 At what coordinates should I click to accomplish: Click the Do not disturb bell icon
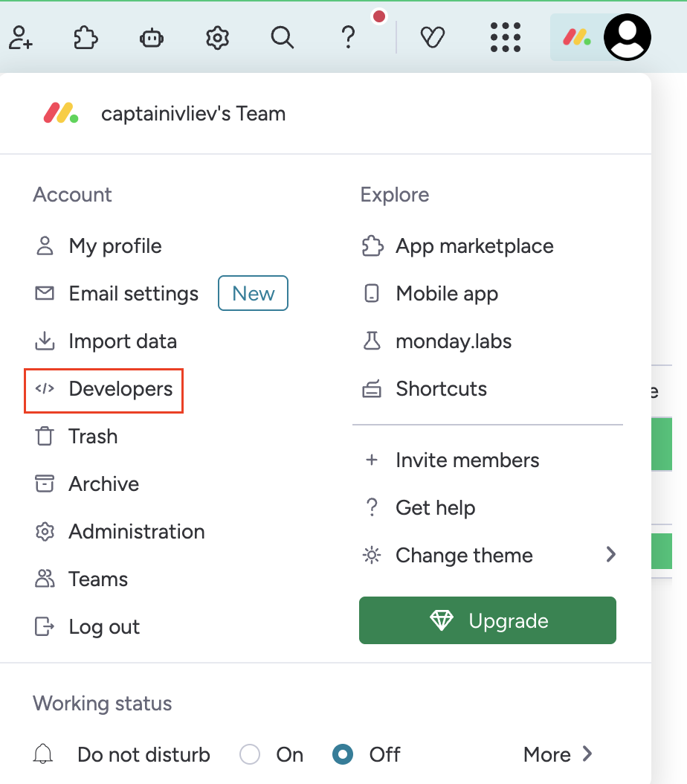tap(43, 754)
